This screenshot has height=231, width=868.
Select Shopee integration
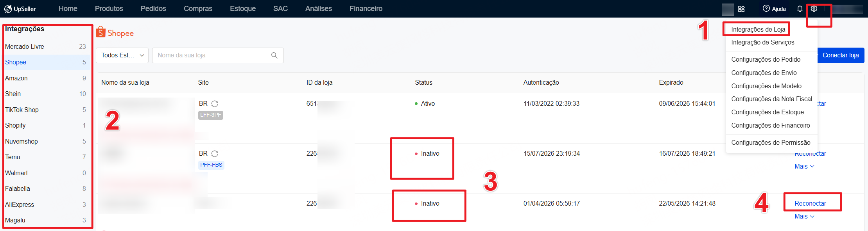45,62
